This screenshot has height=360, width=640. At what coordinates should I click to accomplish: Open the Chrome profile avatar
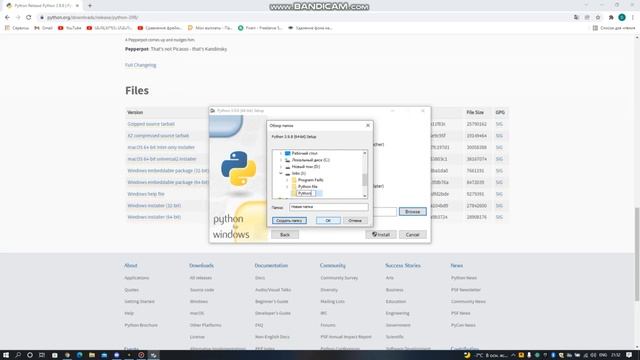coord(622,18)
